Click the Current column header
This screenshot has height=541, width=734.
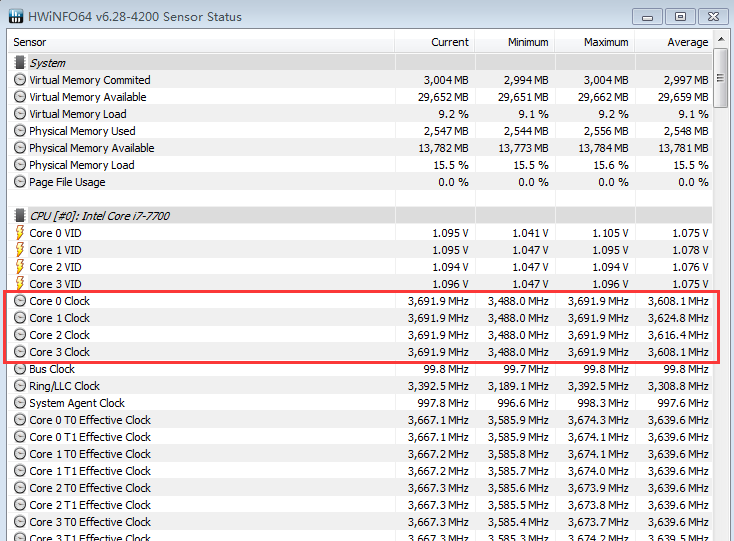(x=435, y=42)
